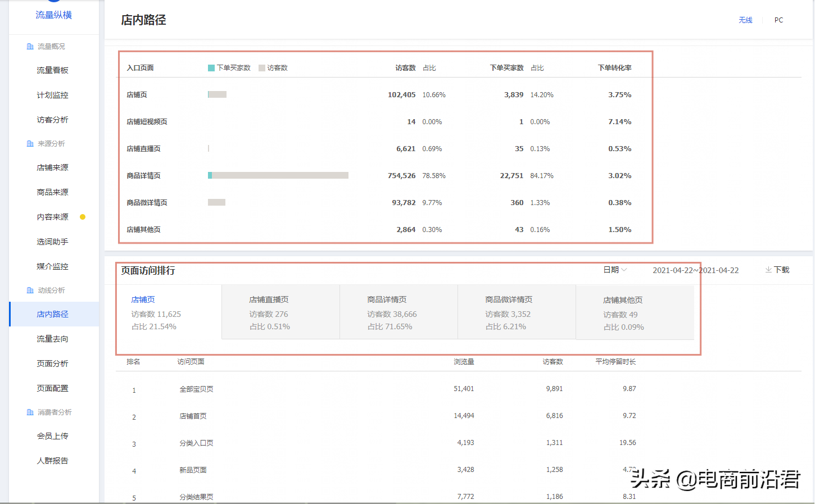
Task: Toggle the 下单买家数 teal legend swatch
Action: [x=211, y=68]
